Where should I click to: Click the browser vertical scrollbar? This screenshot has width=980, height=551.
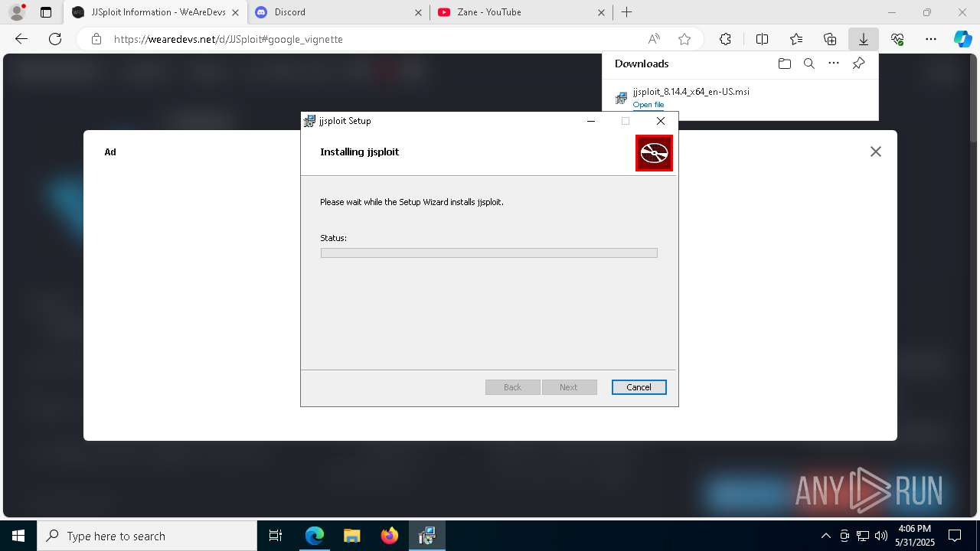[x=974, y=98]
